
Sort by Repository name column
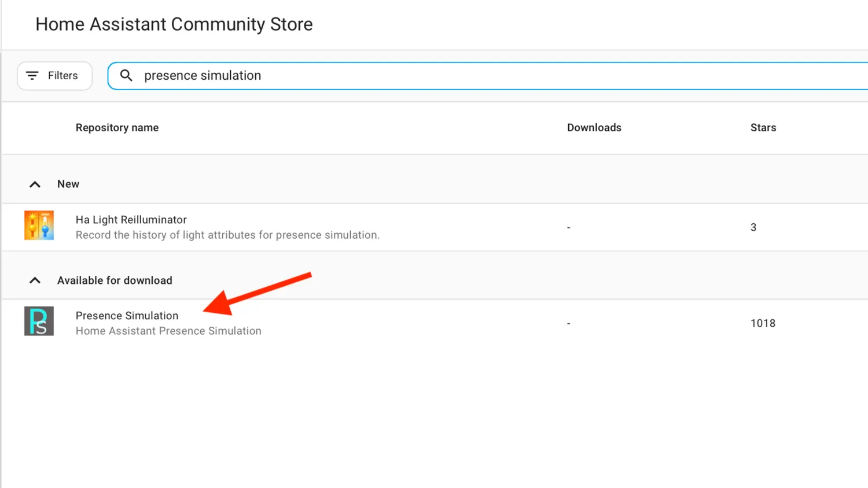tap(117, 128)
